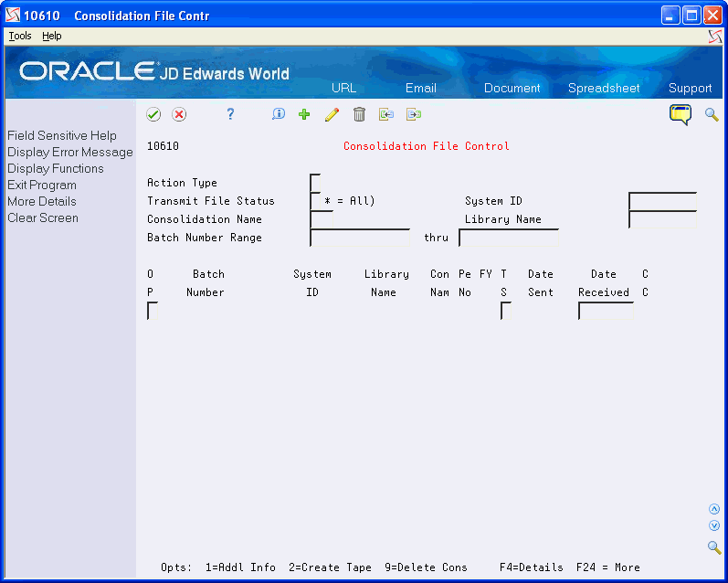Click the previous record arrow icon

(x=386, y=114)
